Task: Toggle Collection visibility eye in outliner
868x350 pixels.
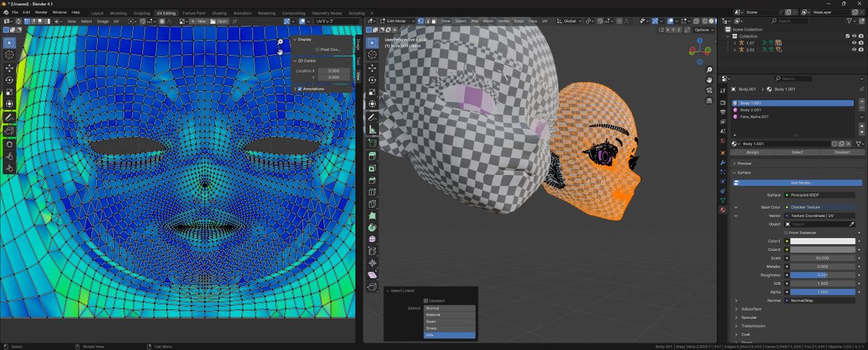Action: coord(854,36)
